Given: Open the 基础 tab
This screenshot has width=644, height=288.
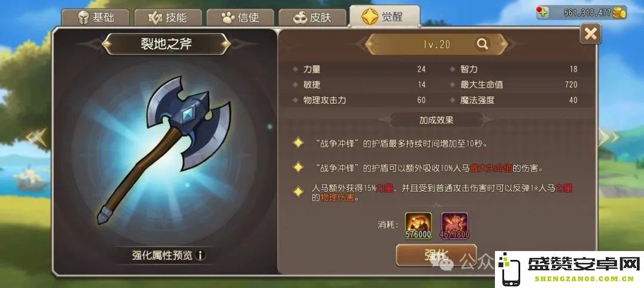Looking at the screenshot, I should (x=95, y=18).
